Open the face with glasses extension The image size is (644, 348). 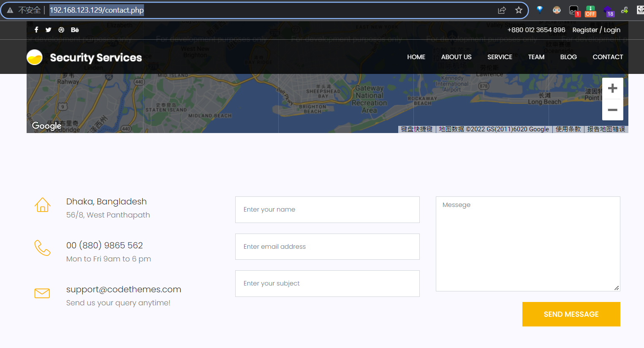point(557,10)
